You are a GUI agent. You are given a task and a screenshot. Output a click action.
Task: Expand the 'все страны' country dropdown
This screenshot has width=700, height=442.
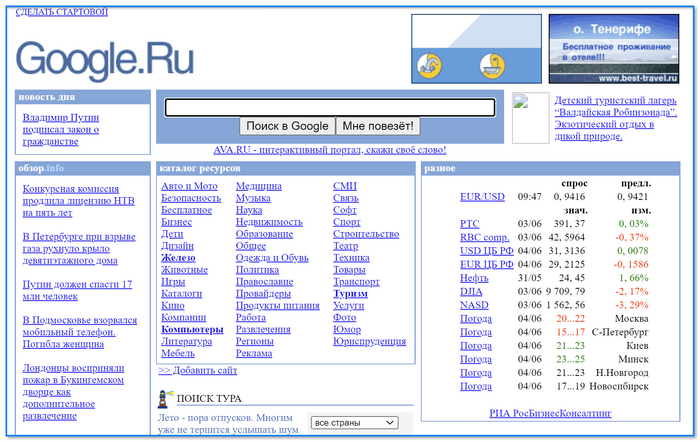coord(355,423)
